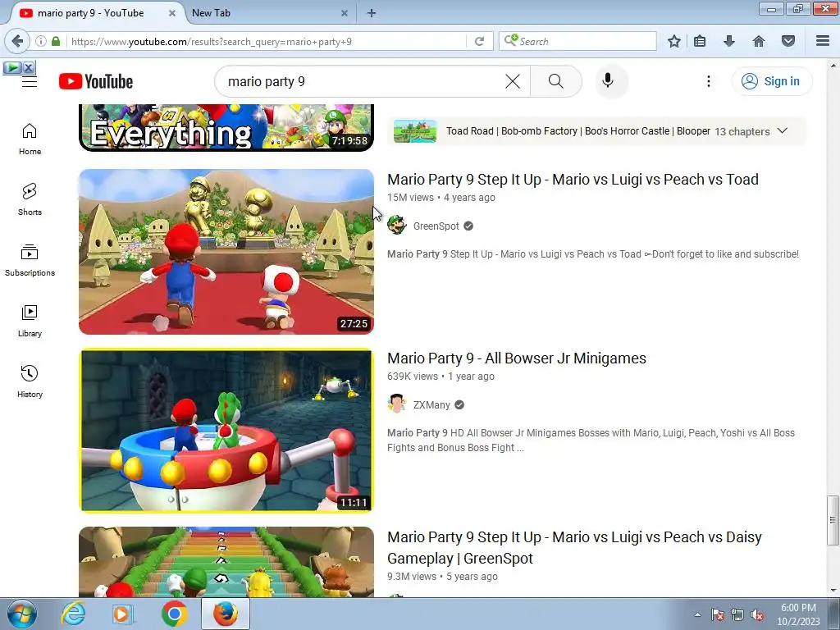The image size is (840, 630).
Task: Visit ZXMany channel name
Action: point(431,405)
